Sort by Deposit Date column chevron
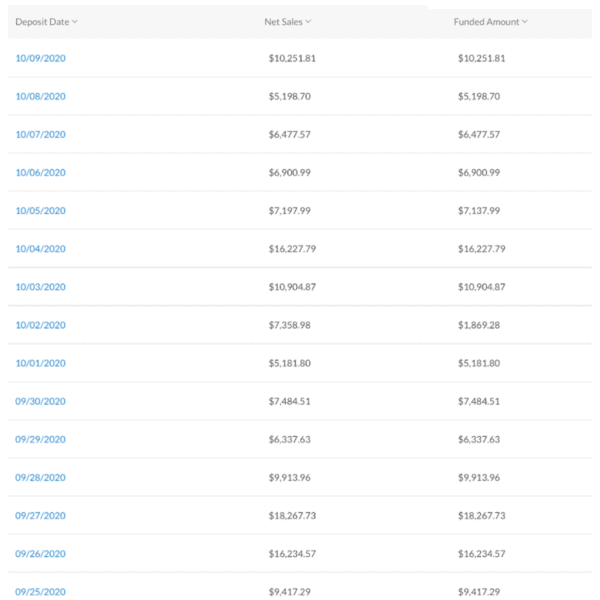The image size is (600, 600). tap(75, 22)
